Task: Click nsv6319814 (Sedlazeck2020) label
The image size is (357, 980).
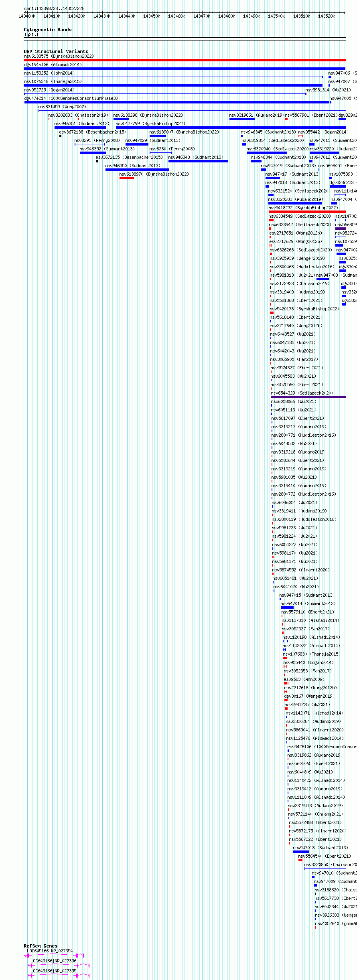Action: pos(273,140)
